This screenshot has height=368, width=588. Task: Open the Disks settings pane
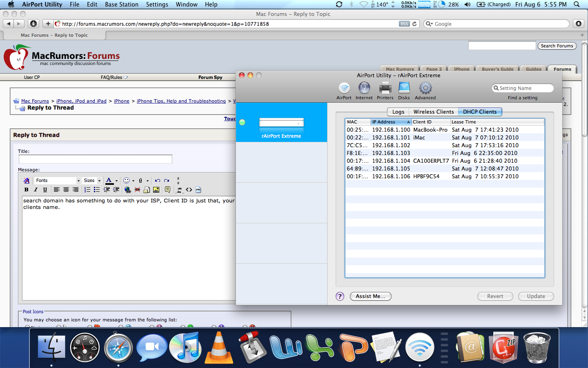click(404, 91)
